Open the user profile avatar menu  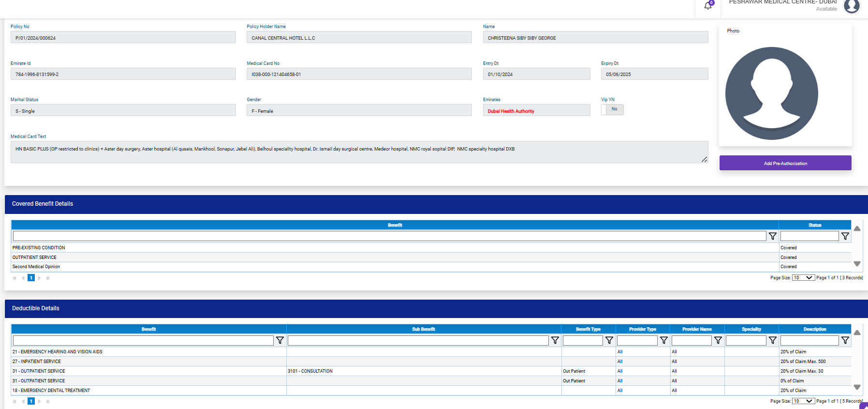coord(852,6)
